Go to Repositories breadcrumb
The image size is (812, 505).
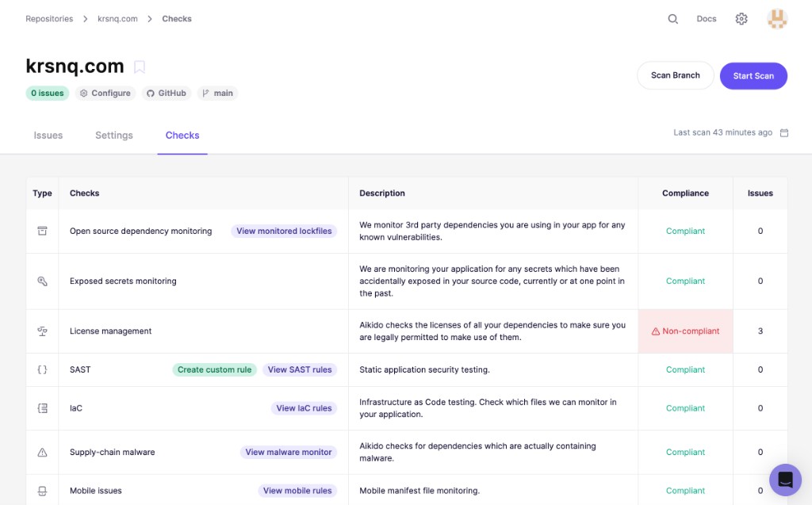tap(49, 19)
